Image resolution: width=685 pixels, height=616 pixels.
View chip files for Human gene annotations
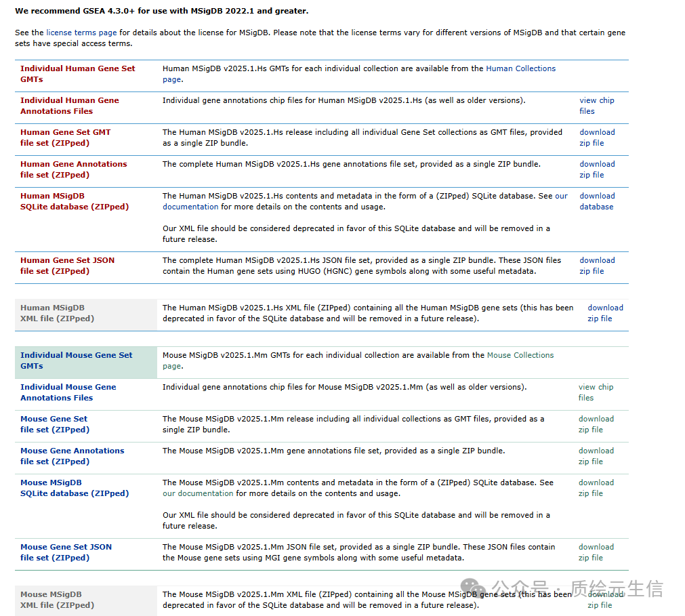[x=596, y=106]
